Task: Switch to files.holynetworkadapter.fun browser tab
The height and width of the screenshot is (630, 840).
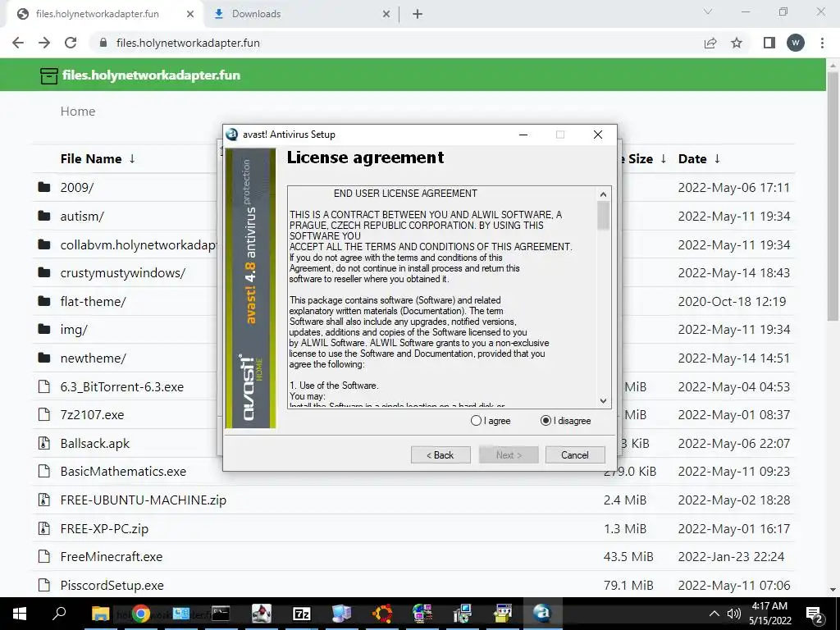Action: pyautogui.click(x=98, y=14)
